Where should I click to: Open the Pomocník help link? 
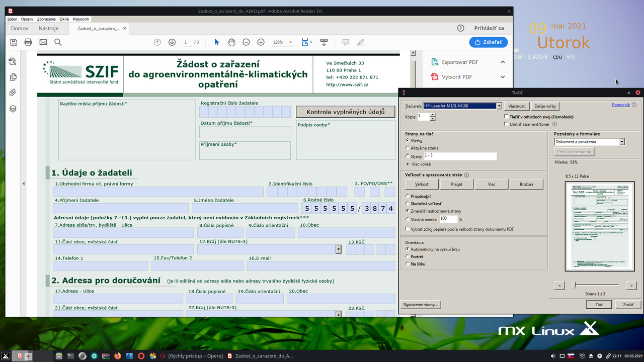pos(621,105)
